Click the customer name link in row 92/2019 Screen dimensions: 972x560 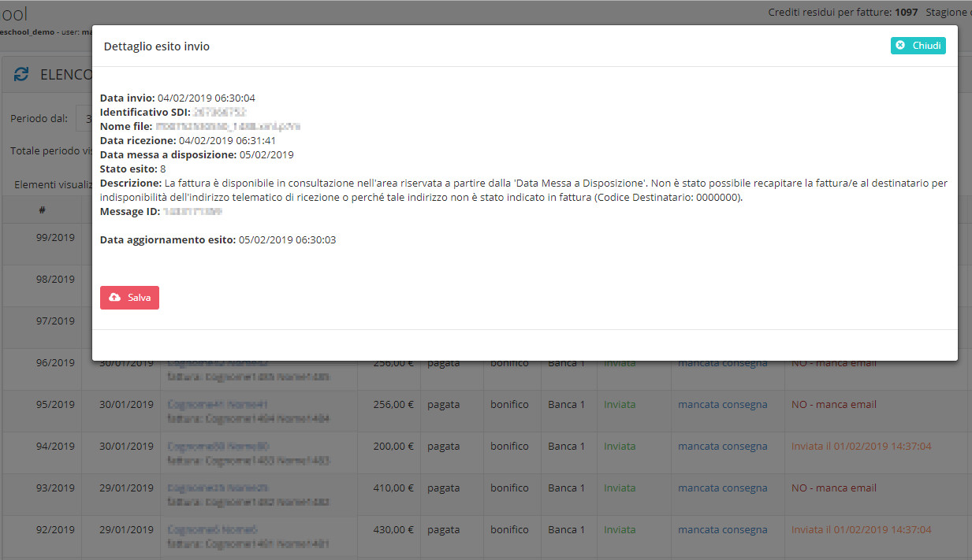[x=212, y=530]
